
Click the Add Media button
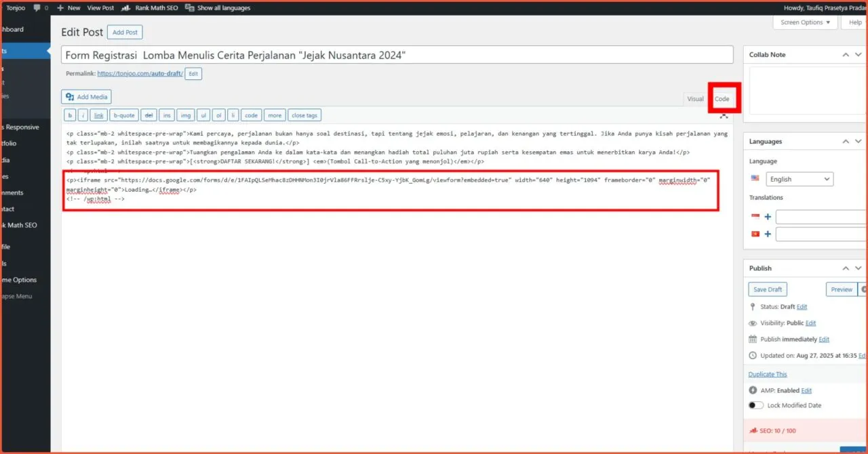pyautogui.click(x=86, y=97)
